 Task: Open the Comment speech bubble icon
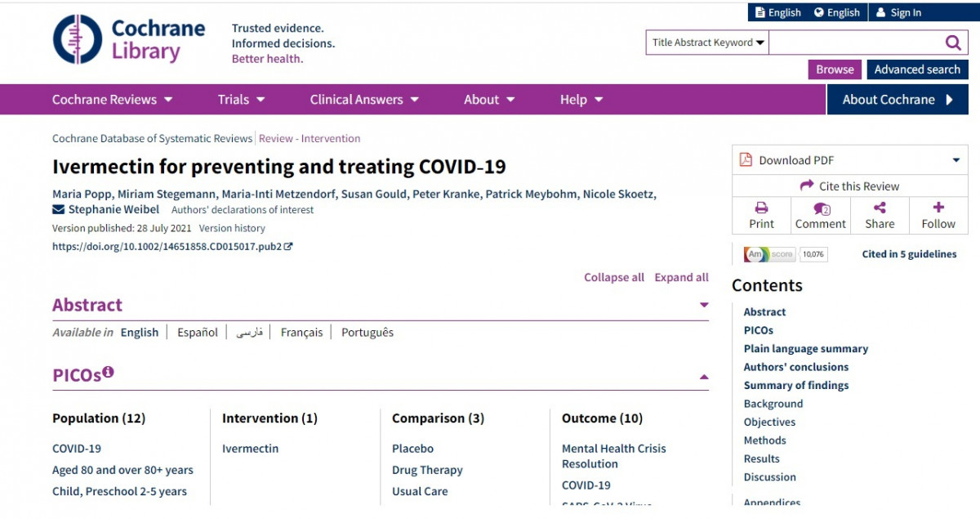821,208
